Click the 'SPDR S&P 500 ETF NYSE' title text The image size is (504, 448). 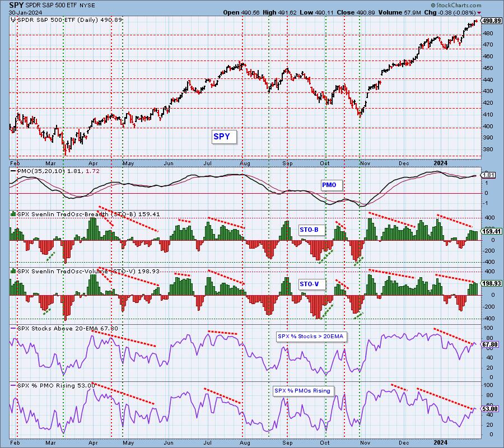[60, 6]
